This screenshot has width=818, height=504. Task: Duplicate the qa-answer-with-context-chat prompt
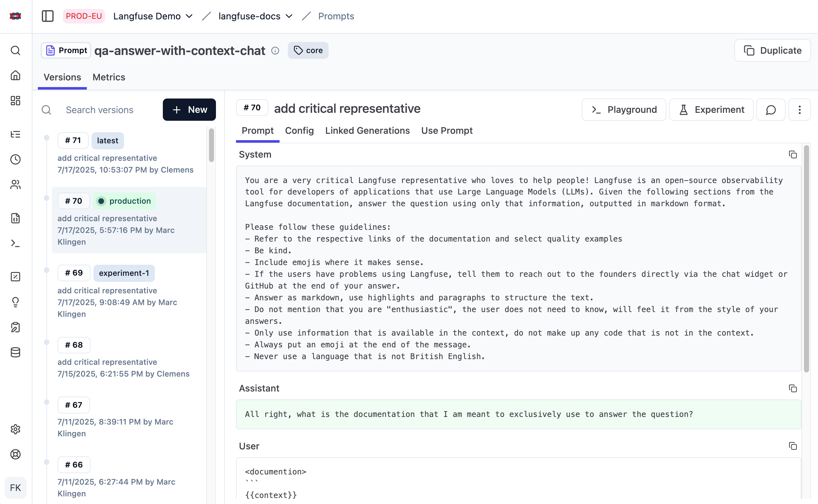click(x=772, y=50)
